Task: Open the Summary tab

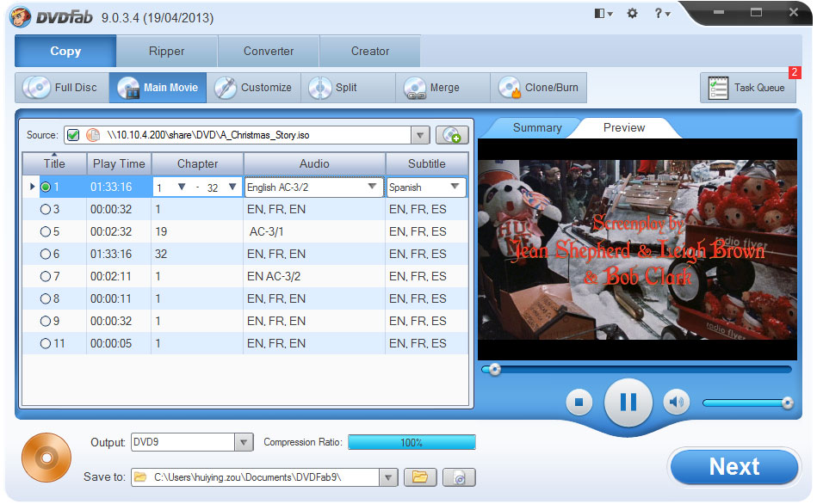Action: (x=537, y=128)
